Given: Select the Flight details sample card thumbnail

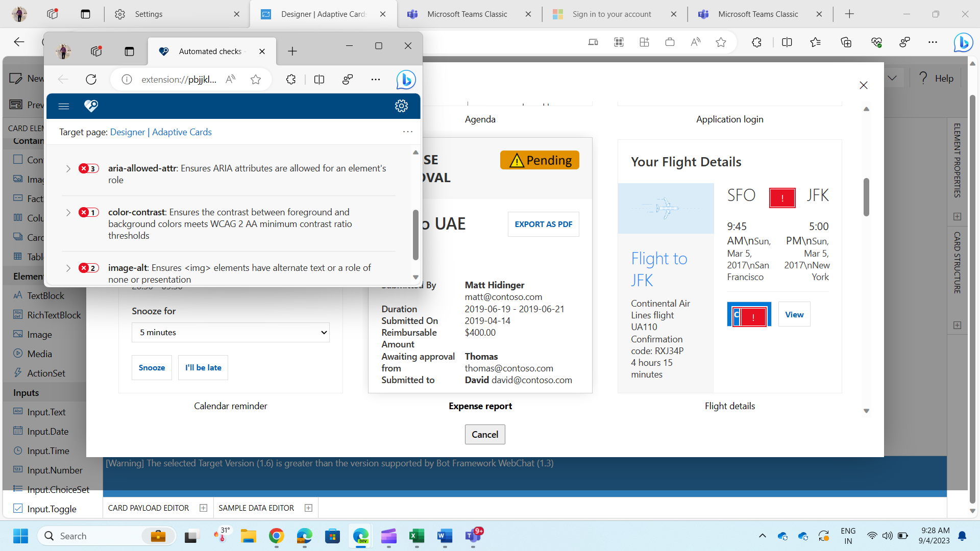Looking at the screenshot, I should 729,265.
